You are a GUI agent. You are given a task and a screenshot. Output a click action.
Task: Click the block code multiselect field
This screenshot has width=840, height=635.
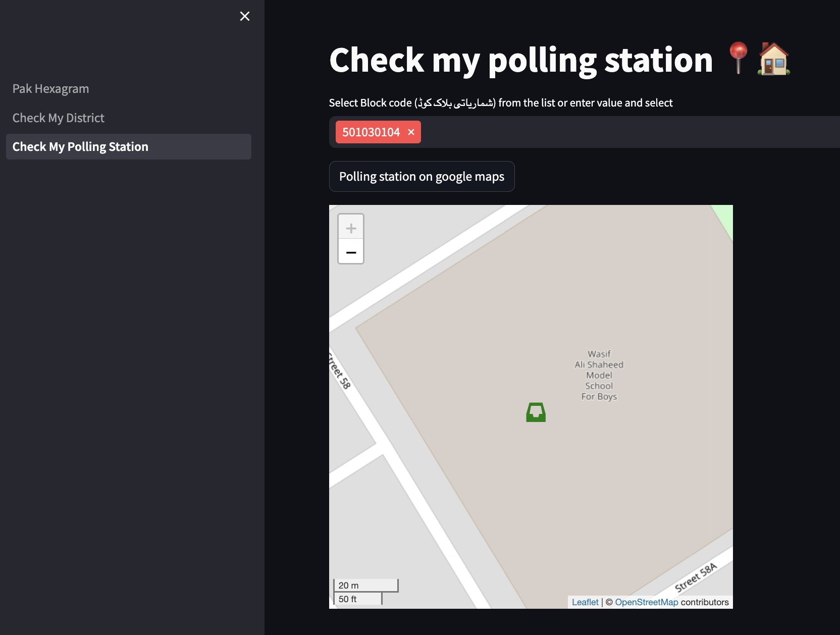(x=584, y=132)
